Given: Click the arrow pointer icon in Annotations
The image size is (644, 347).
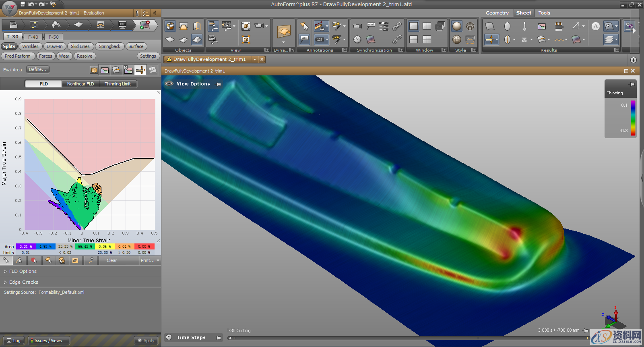Looking at the screenshot, I should point(304,26).
